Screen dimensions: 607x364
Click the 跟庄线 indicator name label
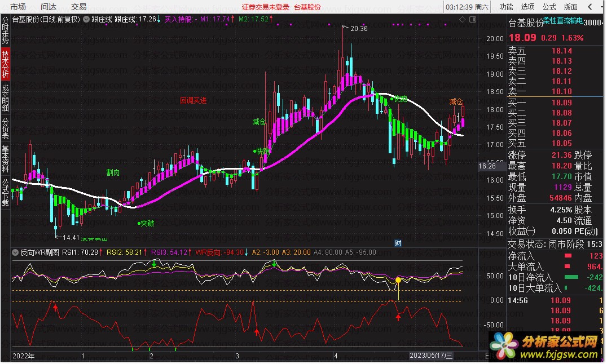[x=102, y=19]
